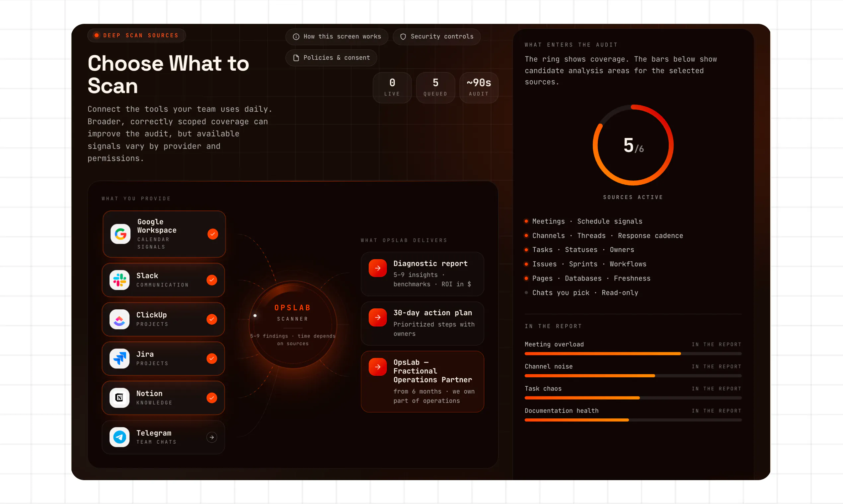Viewport: 843px width, 504px height.
Task: Connect Telegram using its arrow button
Action: [212, 437]
